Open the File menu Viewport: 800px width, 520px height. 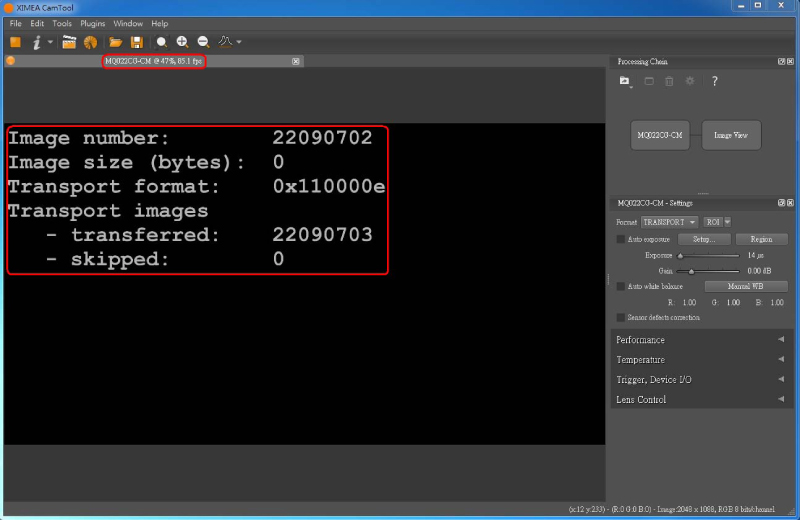pos(16,23)
